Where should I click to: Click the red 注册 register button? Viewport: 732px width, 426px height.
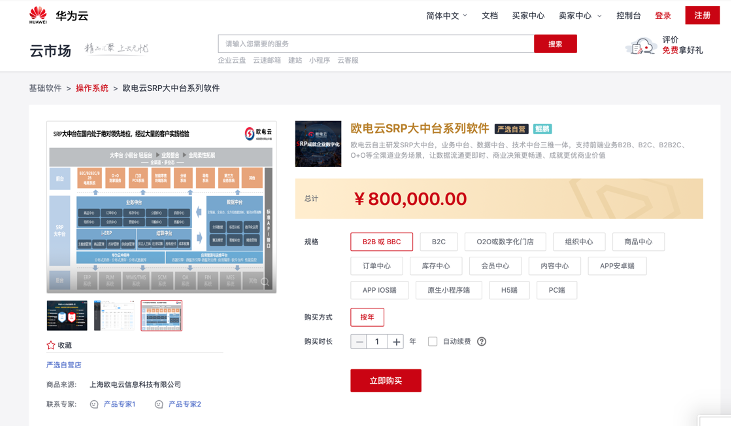tap(702, 15)
